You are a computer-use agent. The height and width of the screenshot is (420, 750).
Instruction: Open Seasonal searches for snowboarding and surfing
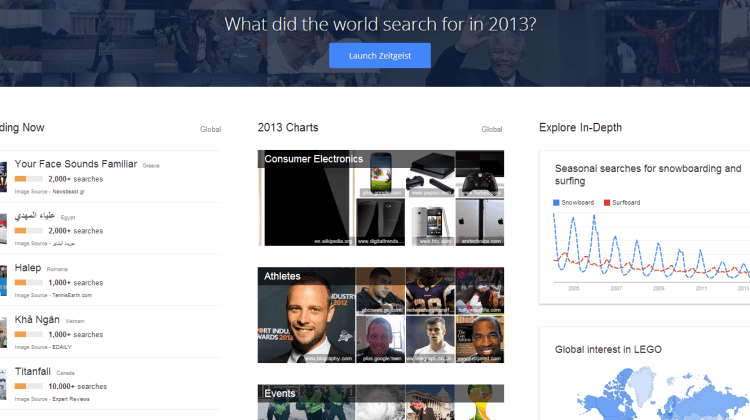648,175
